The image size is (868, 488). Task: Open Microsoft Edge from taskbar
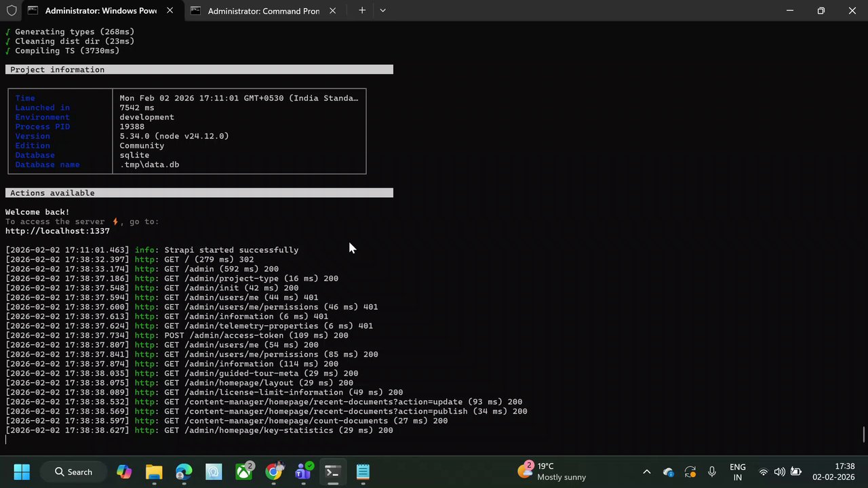pyautogui.click(x=184, y=472)
